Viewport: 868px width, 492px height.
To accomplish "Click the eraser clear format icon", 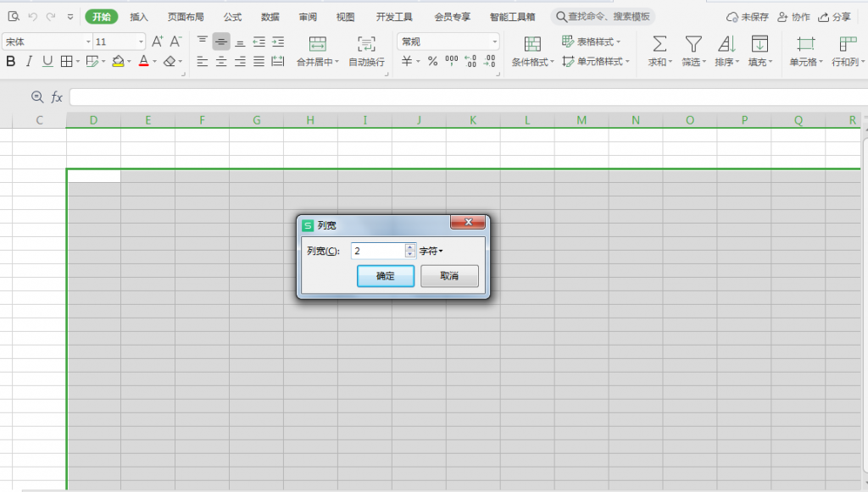I will [x=170, y=61].
